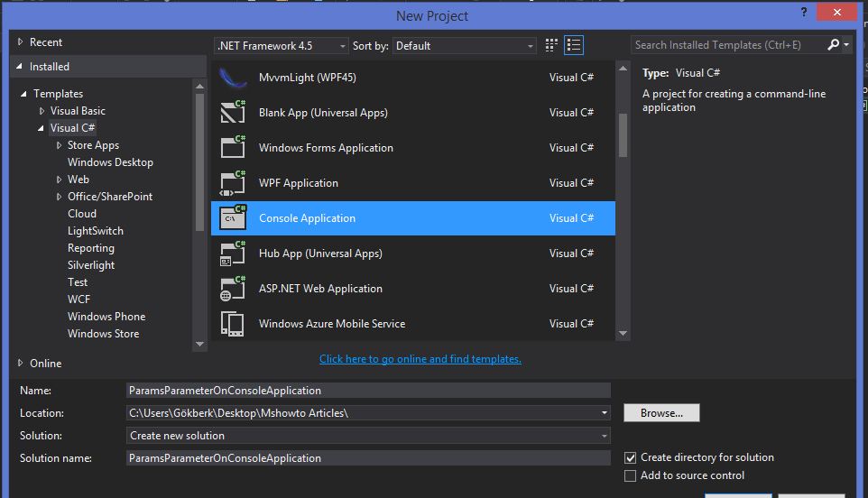Select the Cloud template category
The image size is (868, 498).
click(82, 214)
